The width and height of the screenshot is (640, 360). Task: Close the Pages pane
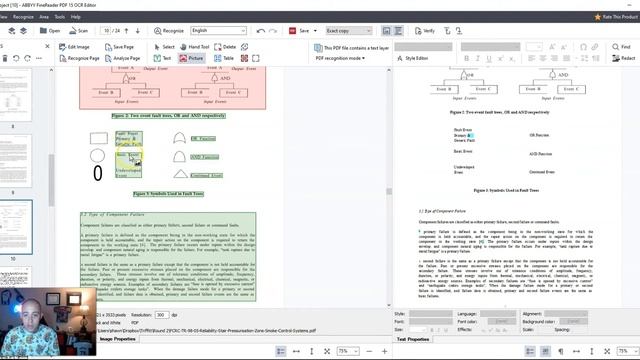47,47
